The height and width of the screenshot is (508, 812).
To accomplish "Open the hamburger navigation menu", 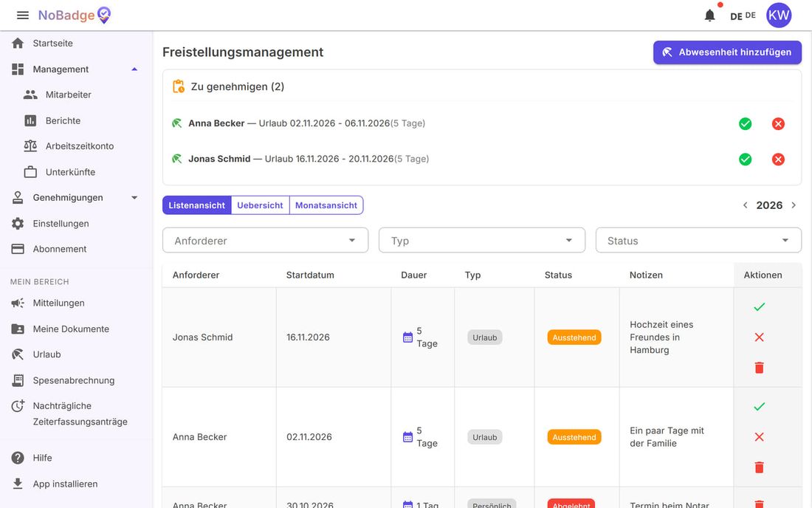I will pyautogui.click(x=23, y=16).
